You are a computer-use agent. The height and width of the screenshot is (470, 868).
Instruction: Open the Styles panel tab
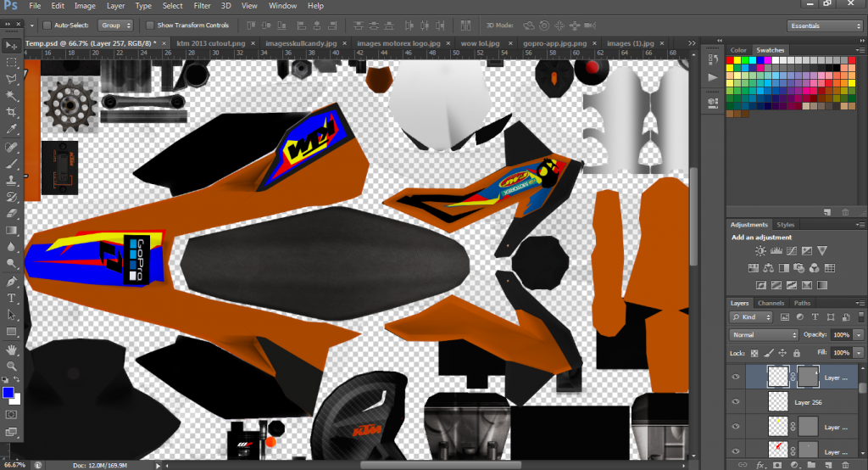point(786,225)
